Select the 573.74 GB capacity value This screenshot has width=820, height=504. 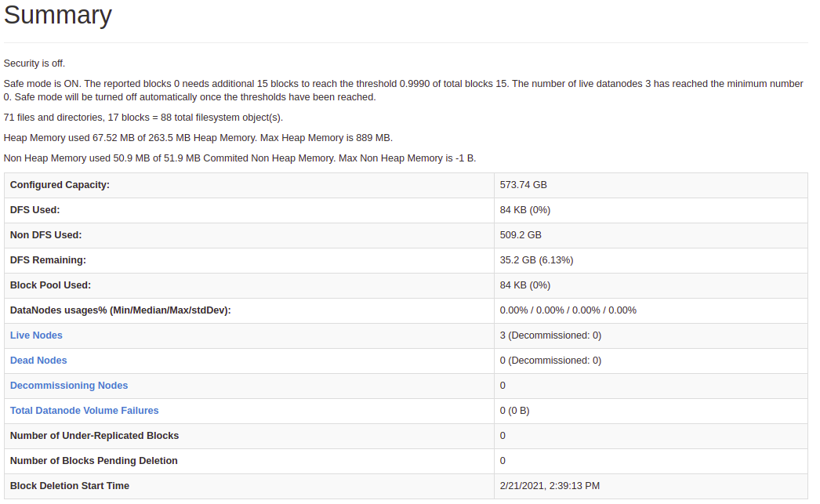pyautogui.click(x=523, y=184)
